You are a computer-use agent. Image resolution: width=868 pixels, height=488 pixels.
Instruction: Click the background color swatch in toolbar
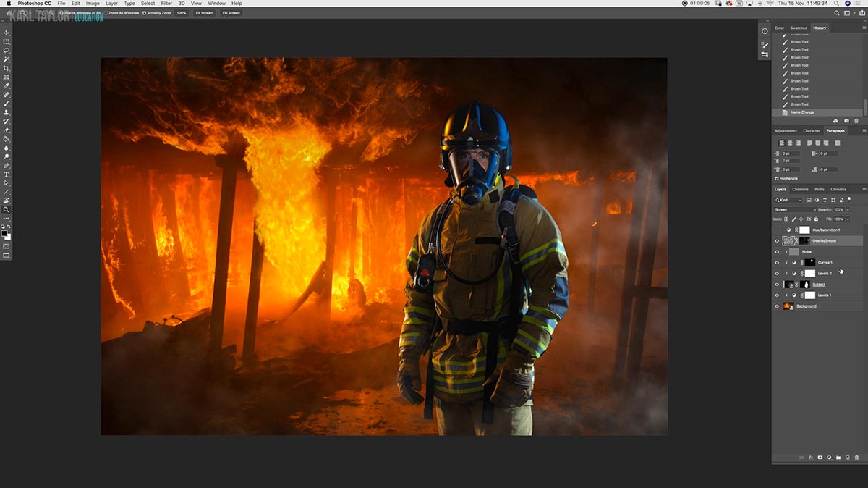(x=9, y=237)
